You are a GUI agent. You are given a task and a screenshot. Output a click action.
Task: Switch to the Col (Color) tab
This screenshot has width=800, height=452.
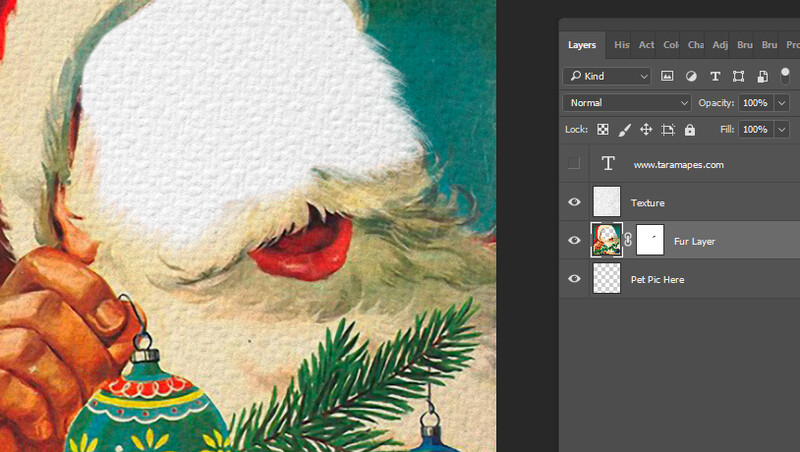click(x=671, y=45)
